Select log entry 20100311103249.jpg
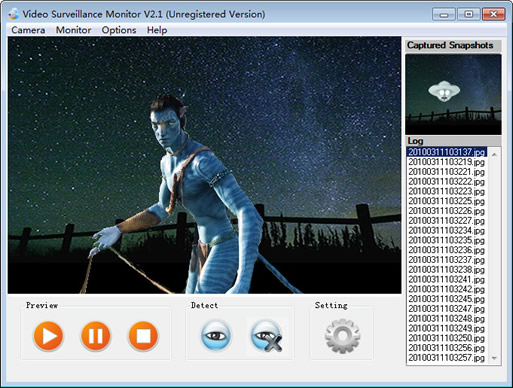The image size is (513, 388). point(447,328)
